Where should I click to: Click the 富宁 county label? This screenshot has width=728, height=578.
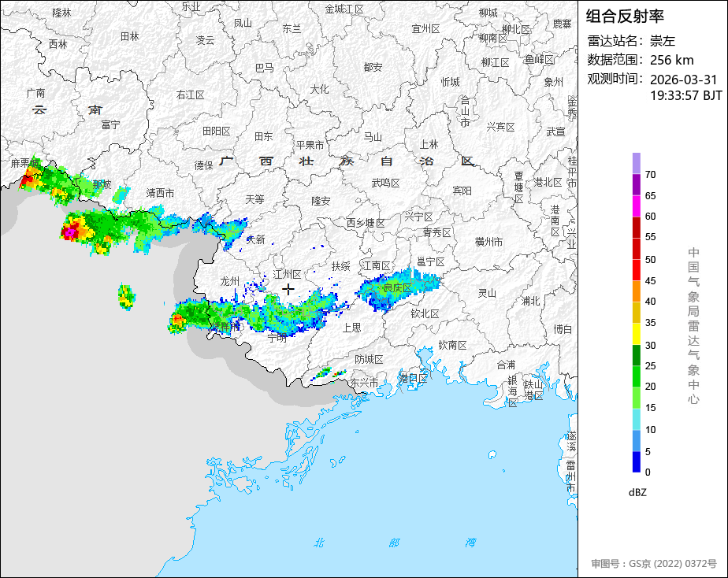click(x=110, y=124)
